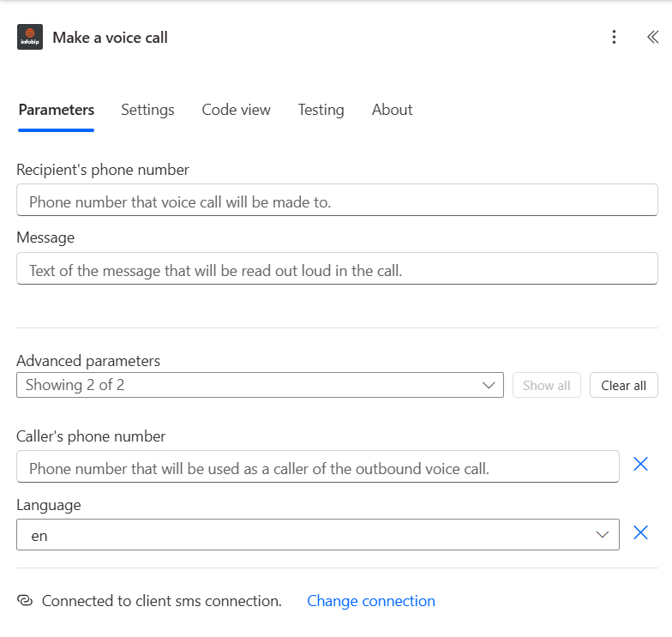Focus the Recipient's phone number field

(337, 201)
